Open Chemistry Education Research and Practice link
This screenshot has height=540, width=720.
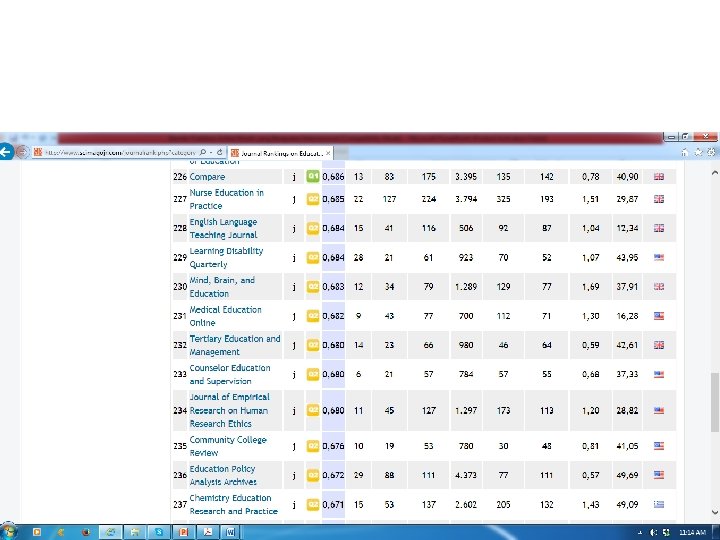click(x=233, y=504)
